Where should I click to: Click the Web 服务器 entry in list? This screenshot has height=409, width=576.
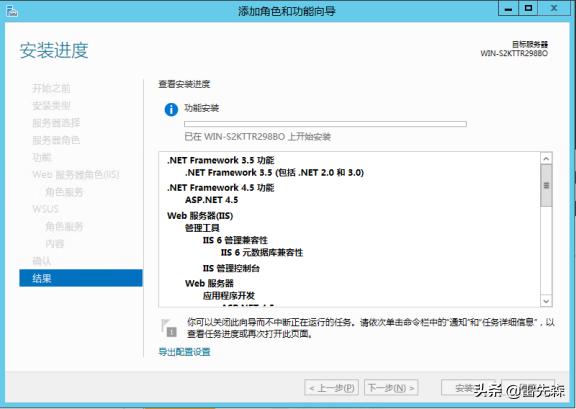coord(209,283)
